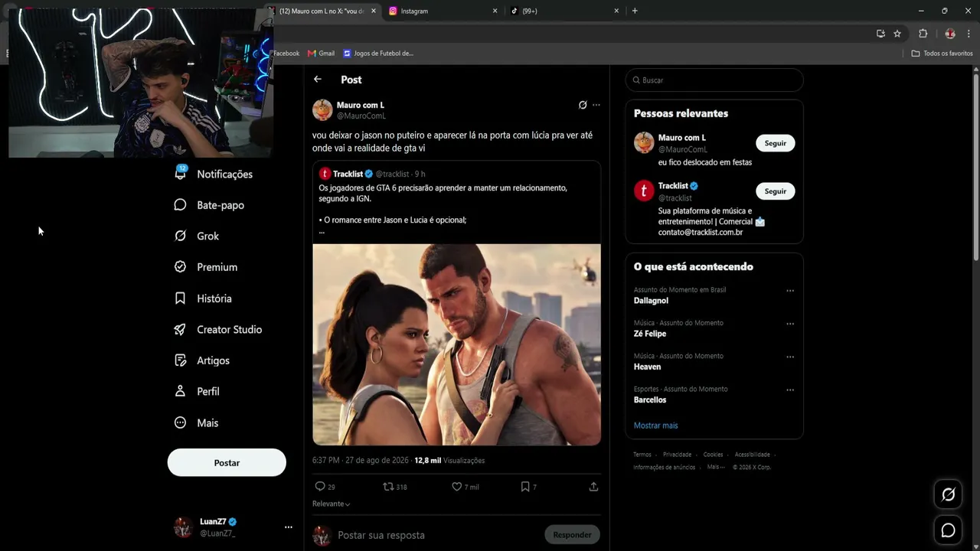Click the Postar button

[x=227, y=463]
